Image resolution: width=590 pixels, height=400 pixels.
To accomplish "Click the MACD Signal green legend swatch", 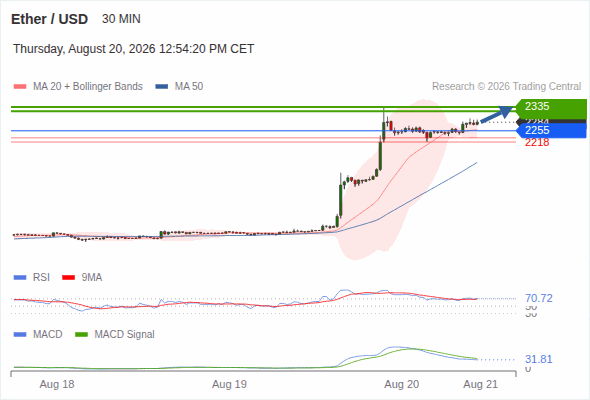I will [81, 335].
